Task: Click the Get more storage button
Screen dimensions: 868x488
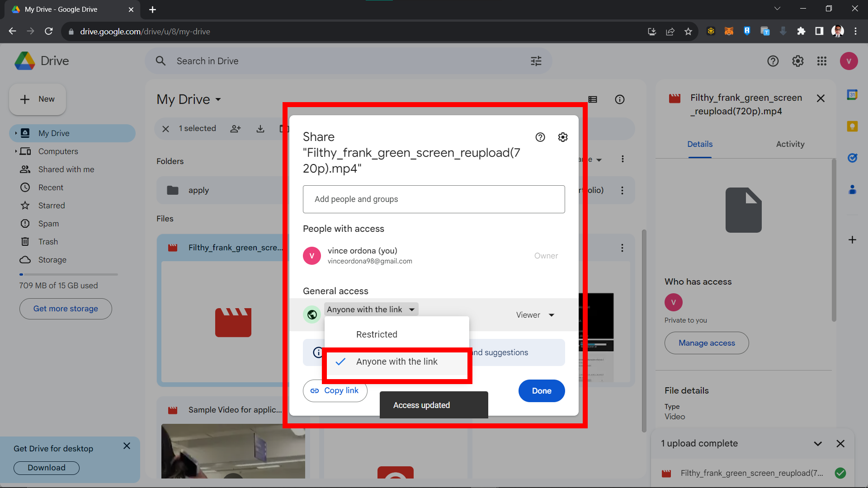Action: coord(65,309)
